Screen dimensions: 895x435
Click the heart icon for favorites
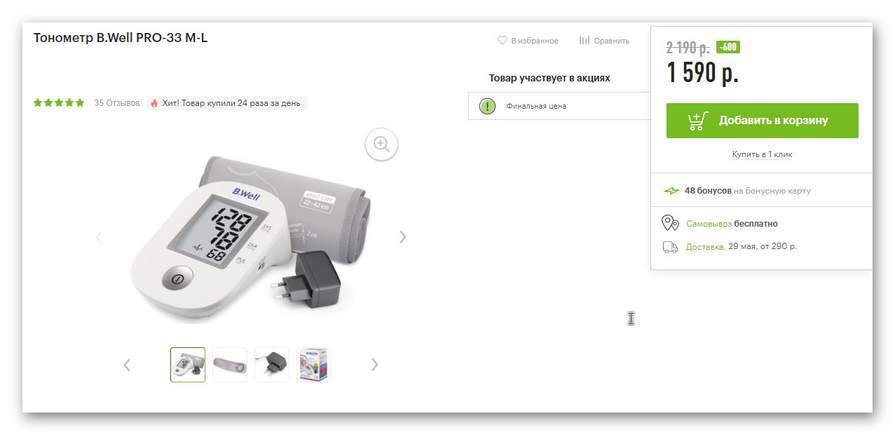tap(502, 41)
